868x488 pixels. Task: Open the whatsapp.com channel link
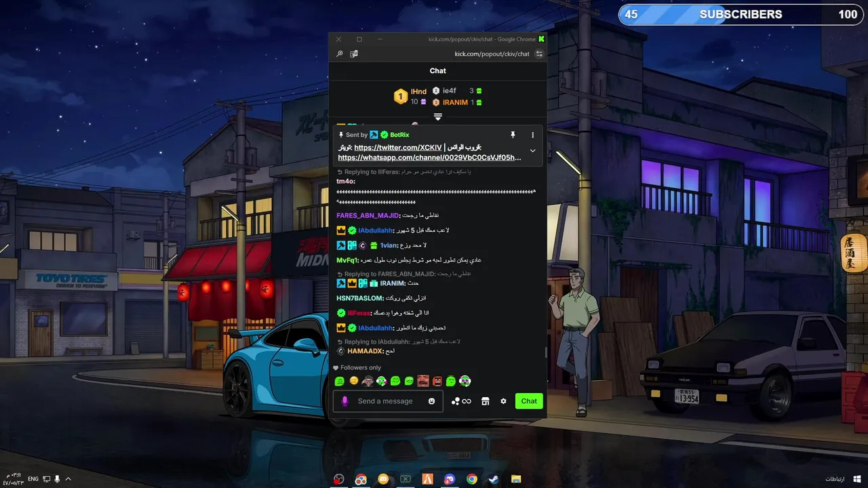(429, 158)
